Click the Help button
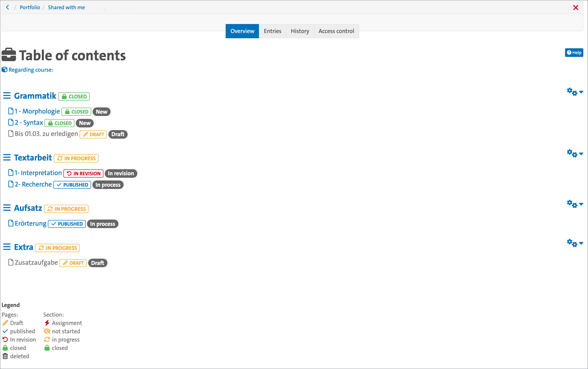The image size is (588, 369). (x=574, y=53)
